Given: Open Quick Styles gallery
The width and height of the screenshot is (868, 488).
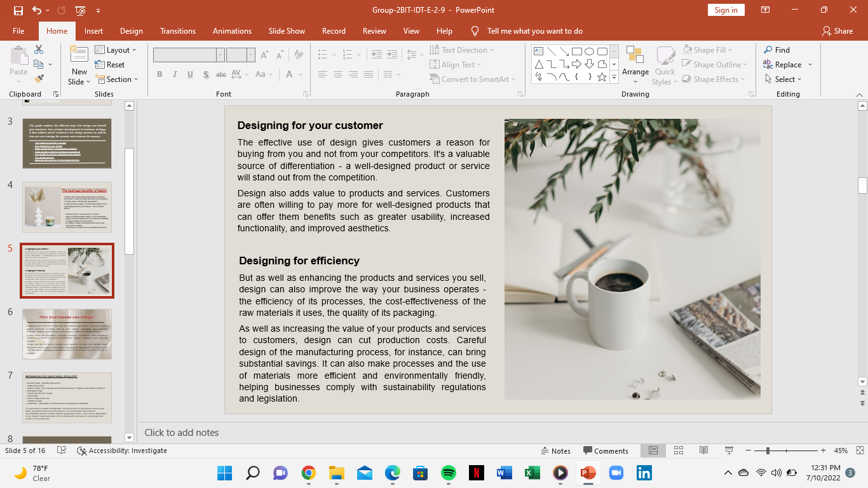Looking at the screenshot, I should 665,65.
